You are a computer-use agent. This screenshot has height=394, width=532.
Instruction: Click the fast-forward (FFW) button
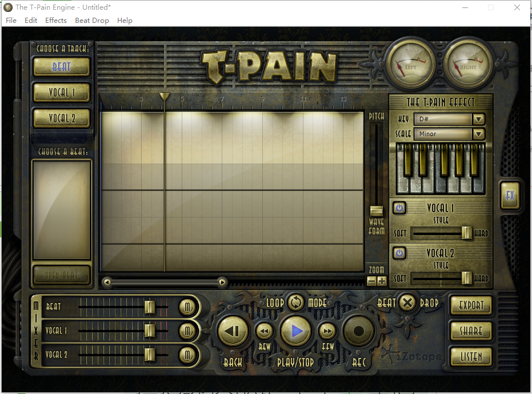[x=327, y=331]
